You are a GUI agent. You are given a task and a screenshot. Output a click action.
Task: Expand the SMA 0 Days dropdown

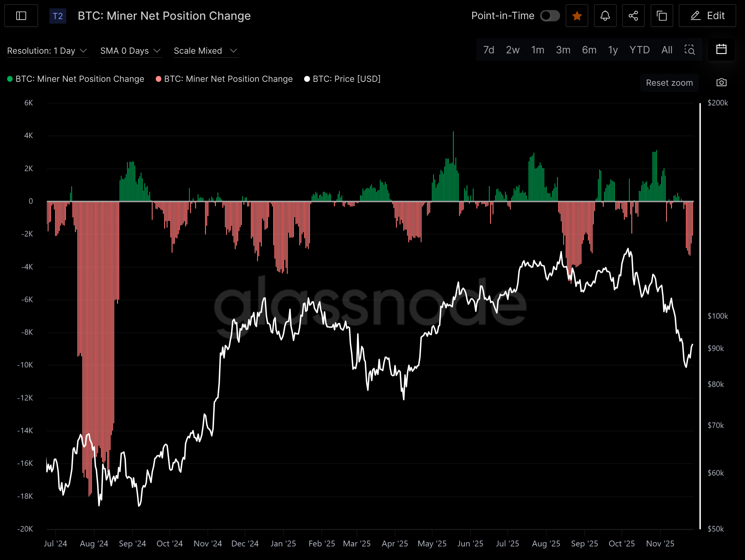click(130, 51)
